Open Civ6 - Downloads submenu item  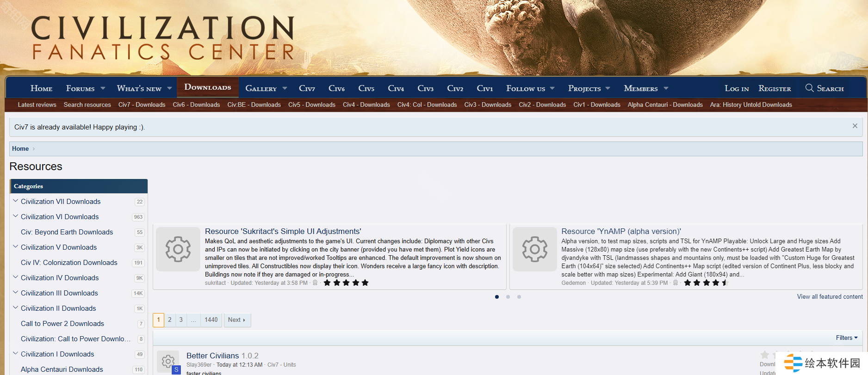196,105
